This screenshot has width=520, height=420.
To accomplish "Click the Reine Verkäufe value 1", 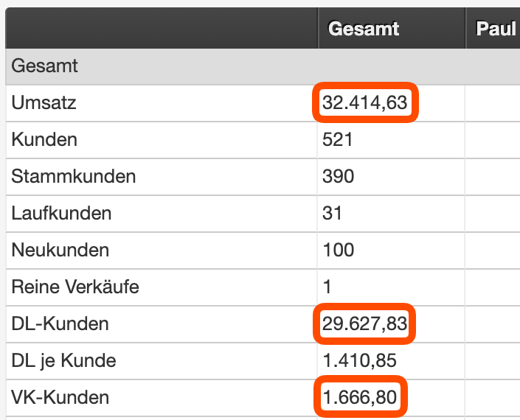I will click(x=327, y=287).
